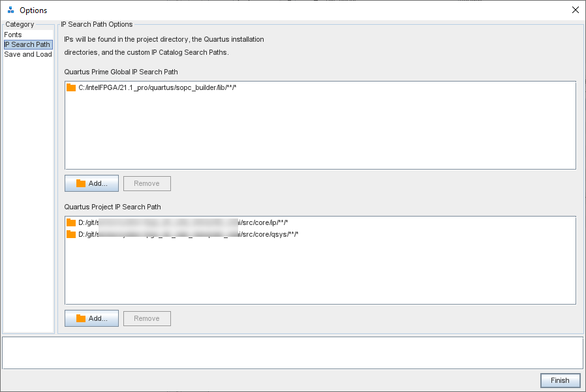Switch to Save and Load category
Viewport: 586px width, 392px height.
28,54
